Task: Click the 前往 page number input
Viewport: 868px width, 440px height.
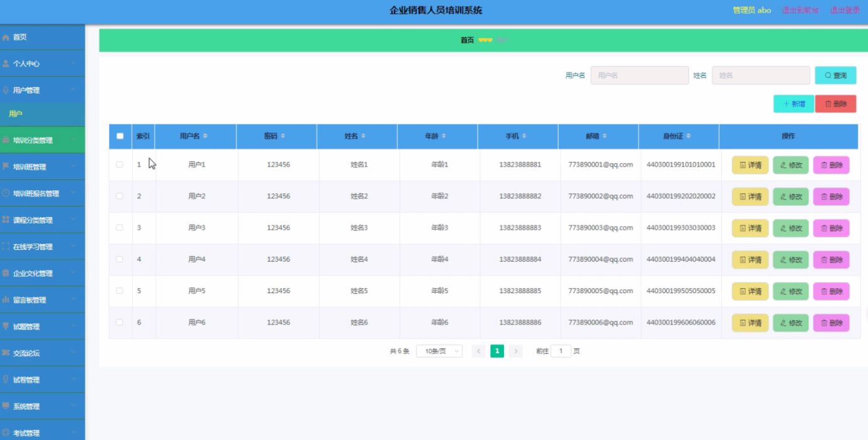Action: [x=561, y=351]
